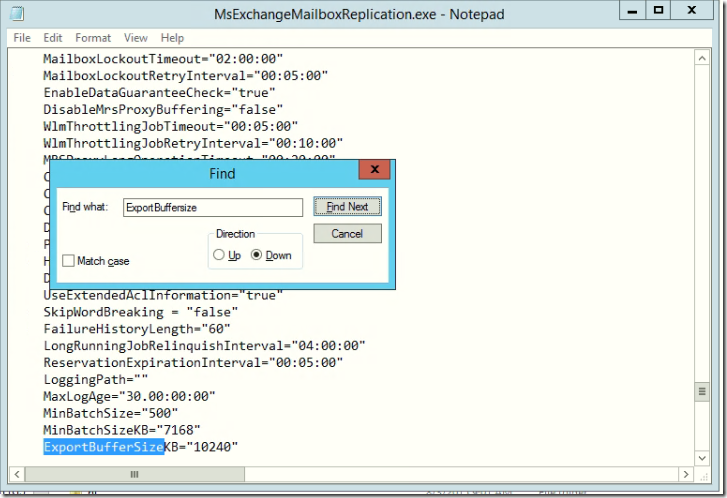Click the vertical scrollbar up arrow

tap(702, 58)
